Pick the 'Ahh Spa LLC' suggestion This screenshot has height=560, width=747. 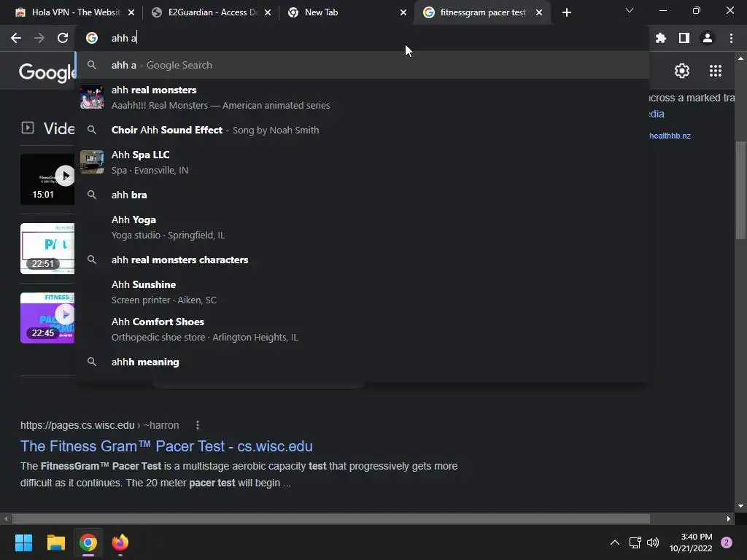click(363, 162)
